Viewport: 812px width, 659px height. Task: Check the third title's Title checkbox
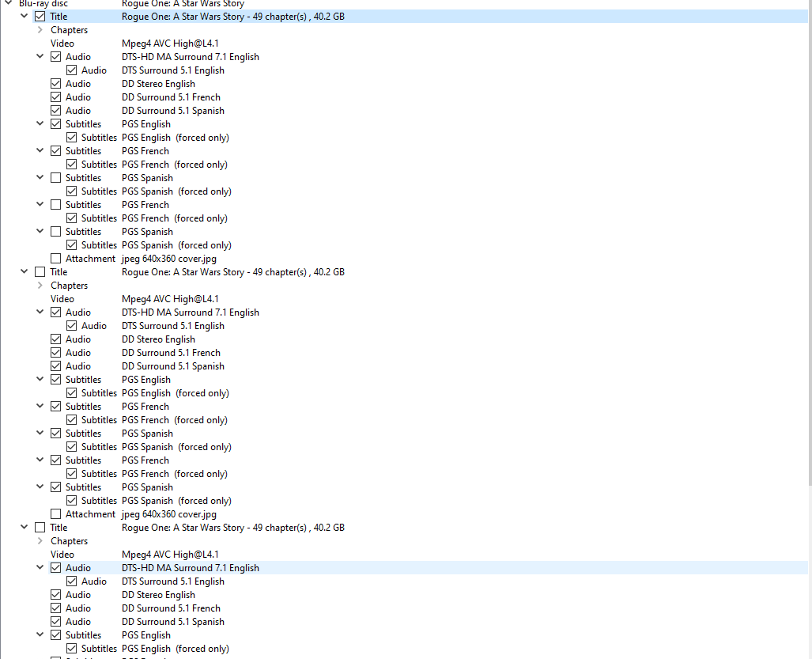(40, 528)
